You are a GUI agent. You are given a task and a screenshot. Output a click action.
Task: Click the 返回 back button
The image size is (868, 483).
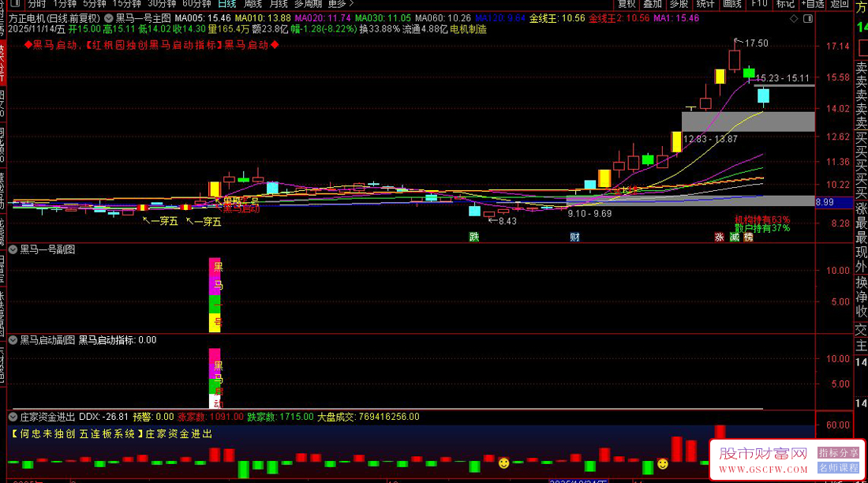click(x=840, y=4)
